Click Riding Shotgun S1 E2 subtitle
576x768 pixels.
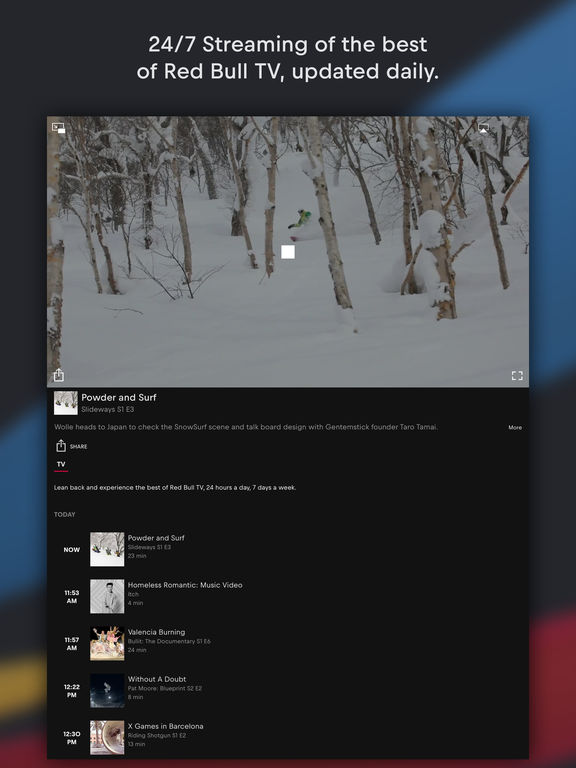pos(157,735)
